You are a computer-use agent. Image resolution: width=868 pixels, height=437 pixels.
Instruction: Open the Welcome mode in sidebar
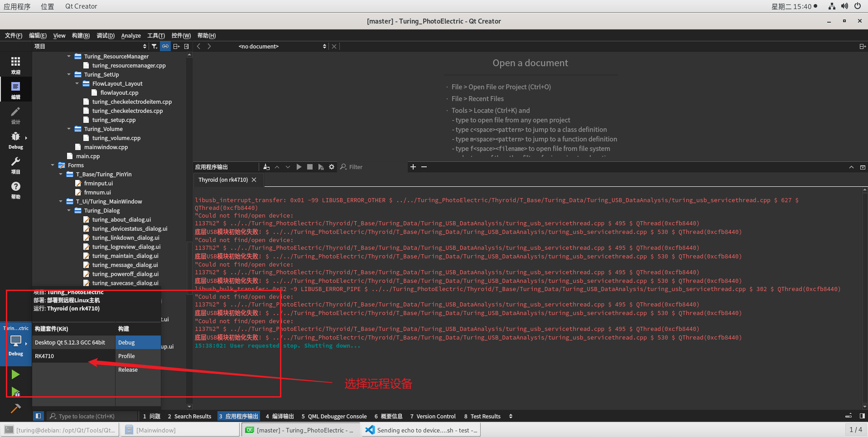tap(15, 65)
